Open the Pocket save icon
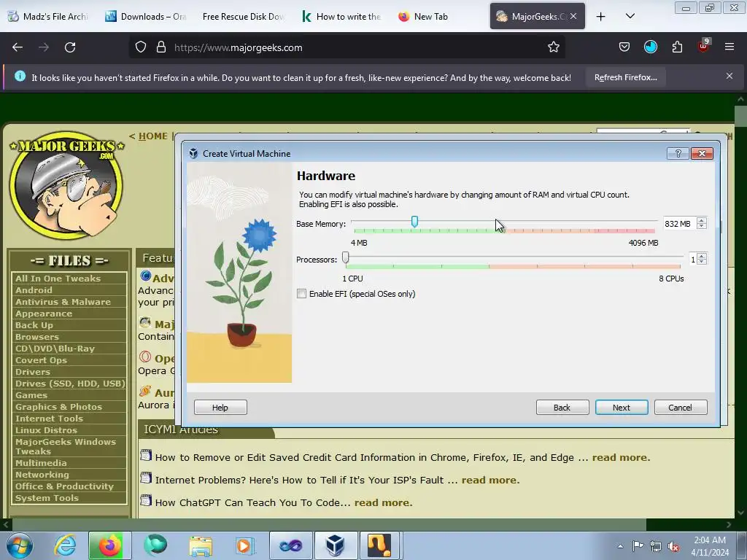 pyautogui.click(x=624, y=47)
